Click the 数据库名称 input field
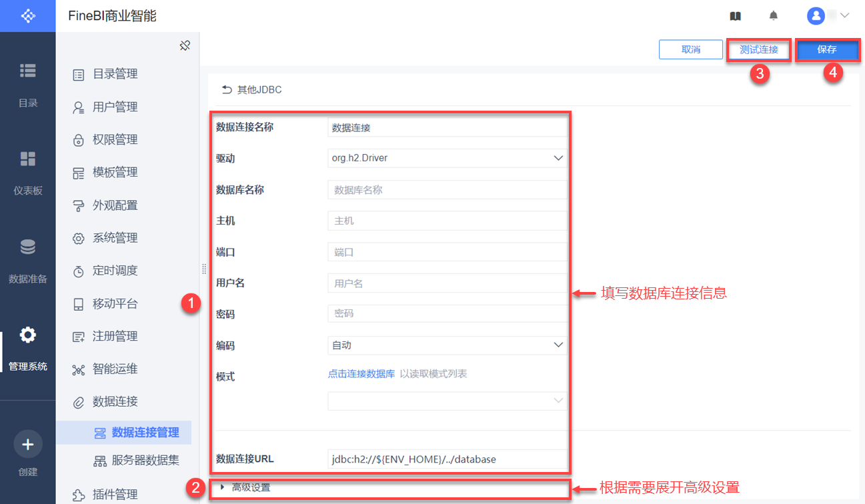The image size is (865, 504). pyautogui.click(x=448, y=189)
